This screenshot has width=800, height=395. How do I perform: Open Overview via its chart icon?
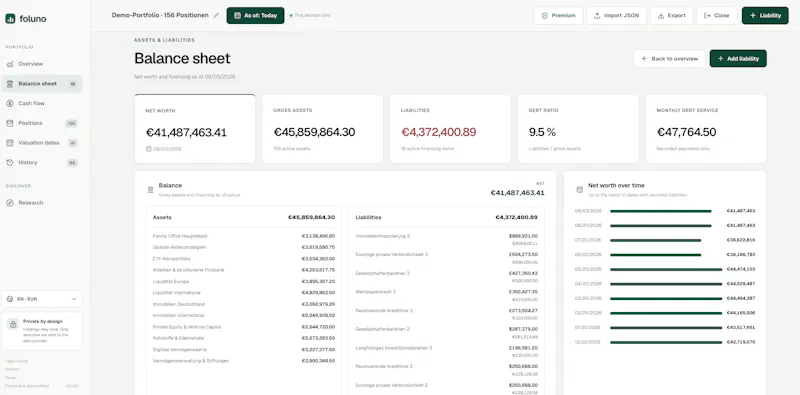tap(10, 64)
